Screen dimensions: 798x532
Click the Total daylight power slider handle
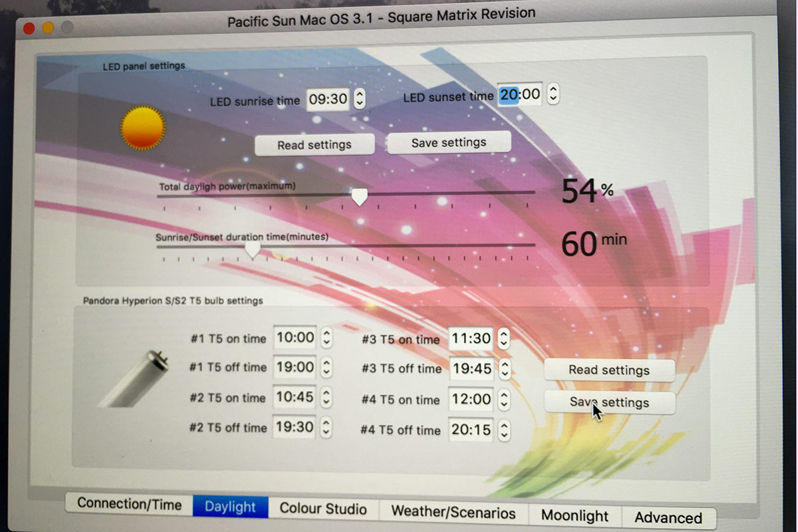[359, 198]
